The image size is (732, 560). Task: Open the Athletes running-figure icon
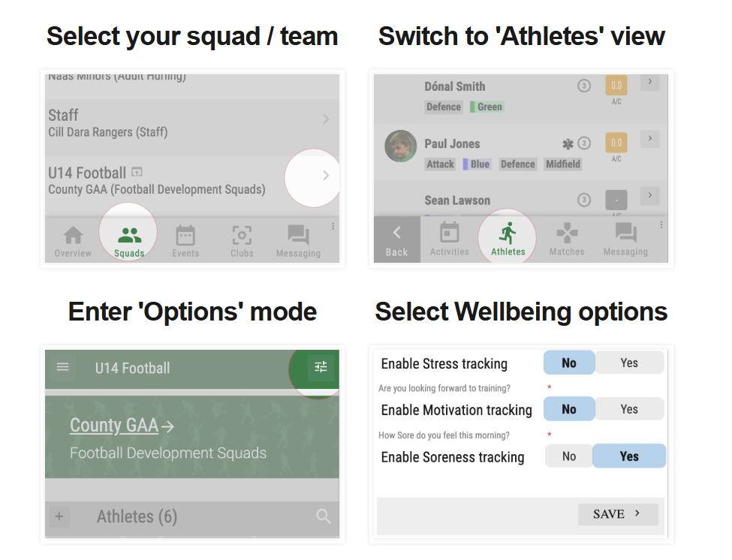(x=508, y=233)
